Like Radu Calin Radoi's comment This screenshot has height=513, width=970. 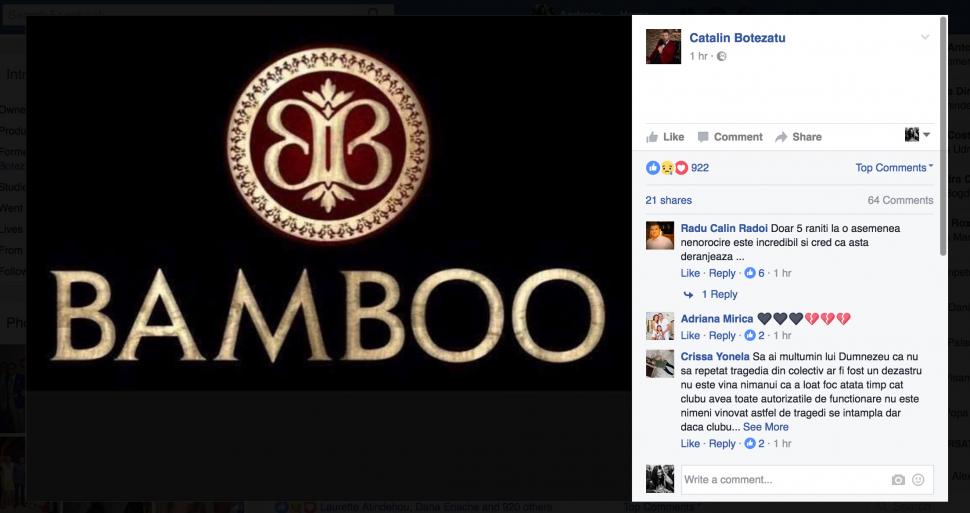point(690,273)
